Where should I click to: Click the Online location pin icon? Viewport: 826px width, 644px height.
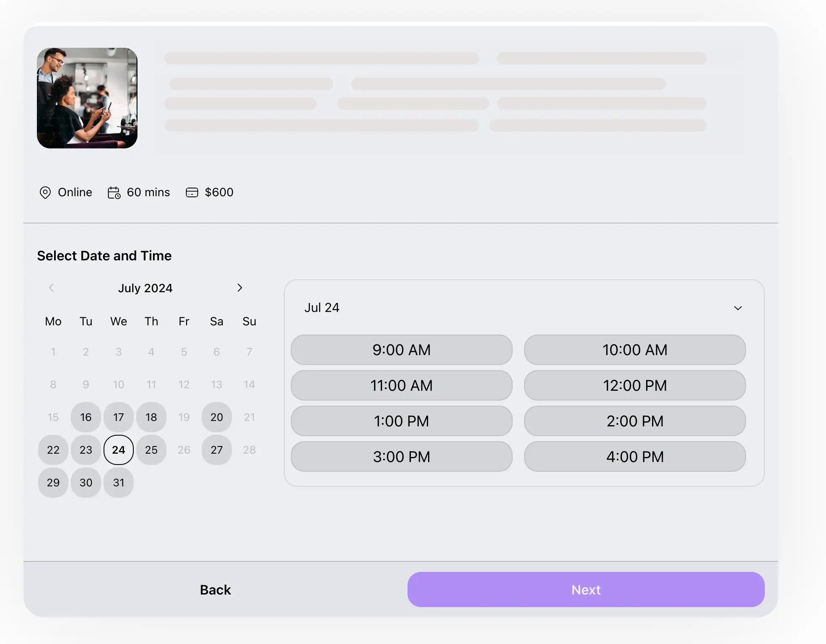45,192
